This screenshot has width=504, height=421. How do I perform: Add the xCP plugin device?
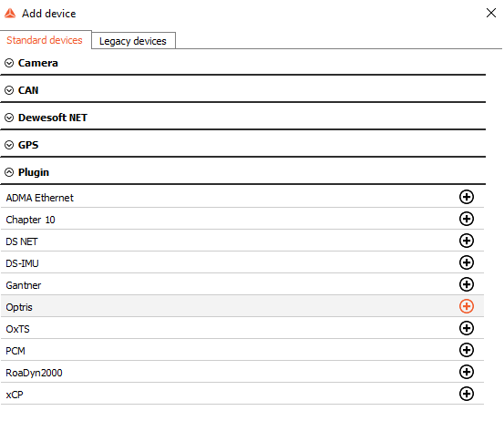point(466,394)
